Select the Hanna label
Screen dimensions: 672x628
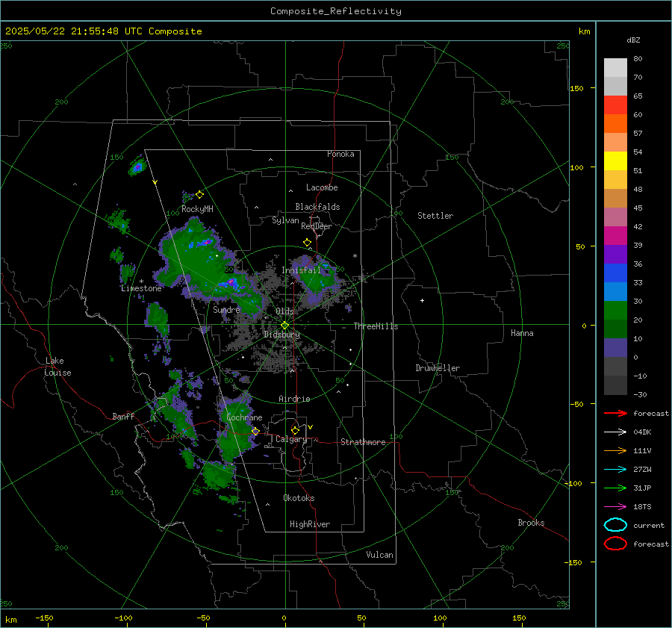tap(522, 333)
